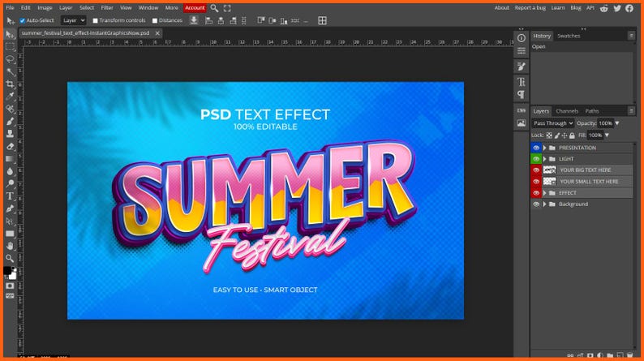Open the Properties sliders panel icon
This screenshot has width=644, height=361.
click(522, 51)
